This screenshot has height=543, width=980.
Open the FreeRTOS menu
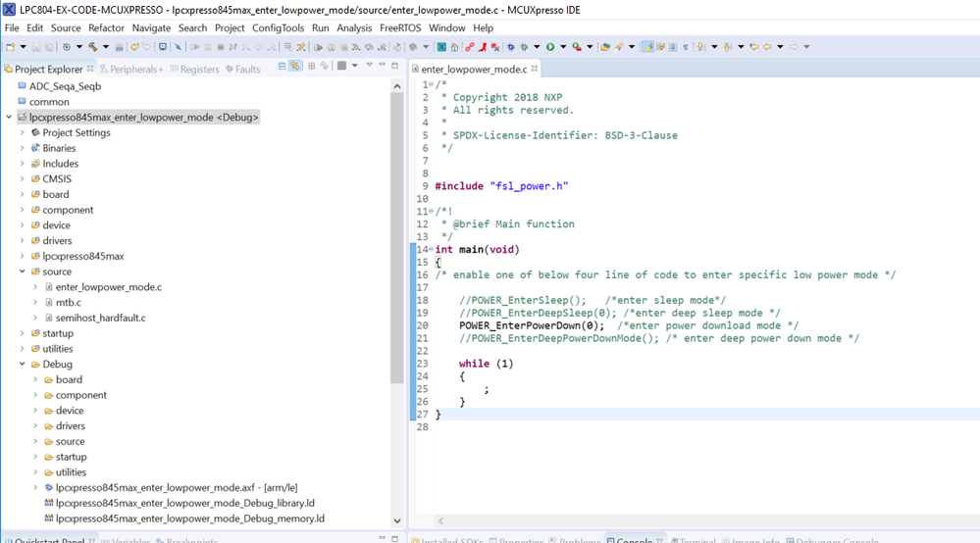pyautogui.click(x=400, y=28)
